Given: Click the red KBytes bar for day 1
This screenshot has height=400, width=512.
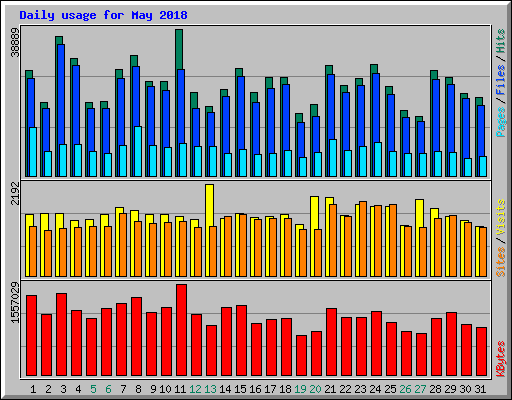Looking at the screenshot, I should [31, 335].
